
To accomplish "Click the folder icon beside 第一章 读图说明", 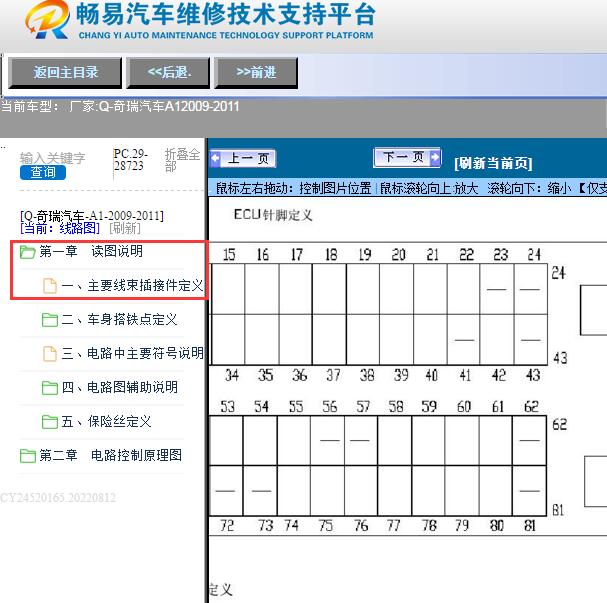I will pyautogui.click(x=27, y=252).
